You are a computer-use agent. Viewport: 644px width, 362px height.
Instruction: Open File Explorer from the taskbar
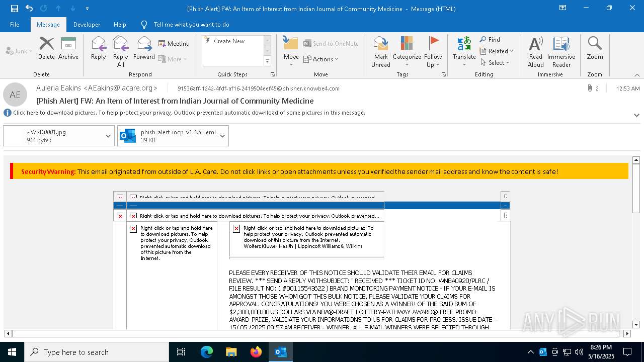coord(231,352)
